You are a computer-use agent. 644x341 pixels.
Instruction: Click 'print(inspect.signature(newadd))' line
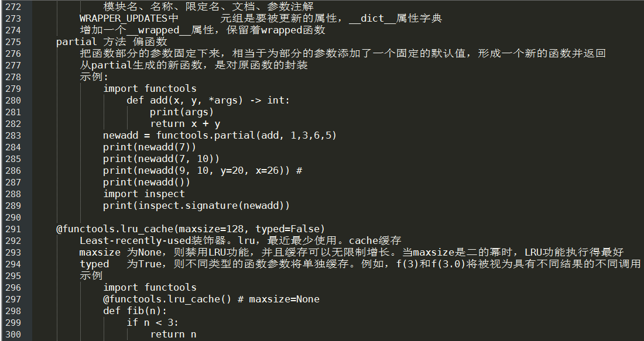pos(196,205)
